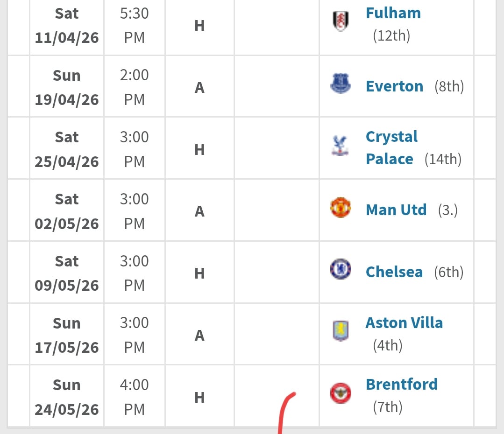The height and width of the screenshot is (434, 504).
Task: Open the Everton team link
Action: tap(394, 86)
